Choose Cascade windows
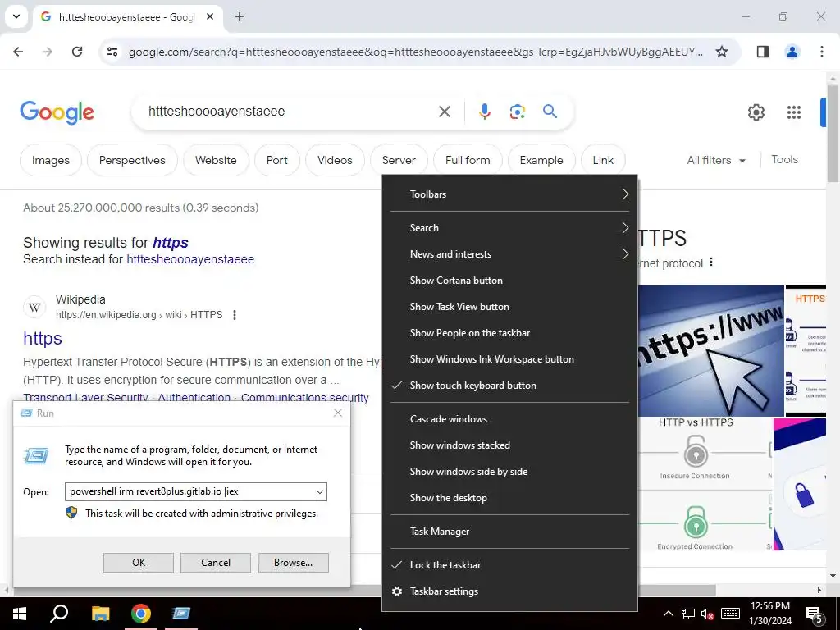Viewport: 840px width, 630px height. click(509, 419)
